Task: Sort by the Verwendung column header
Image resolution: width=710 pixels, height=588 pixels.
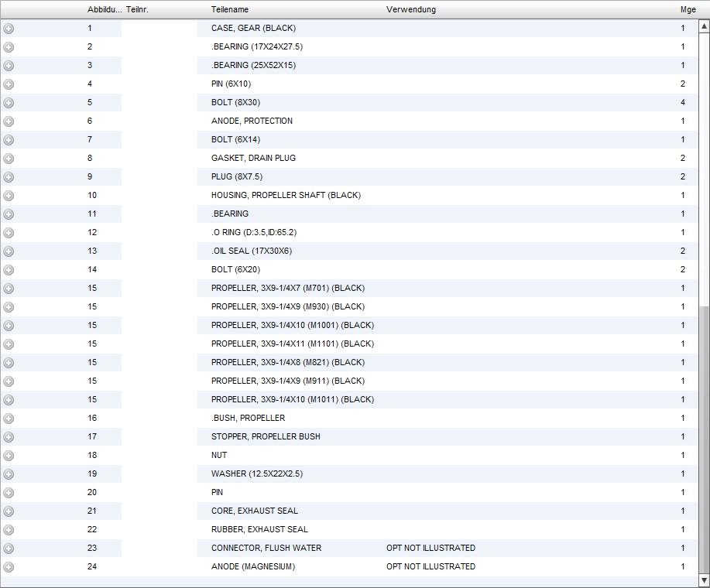Action: pyautogui.click(x=410, y=9)
